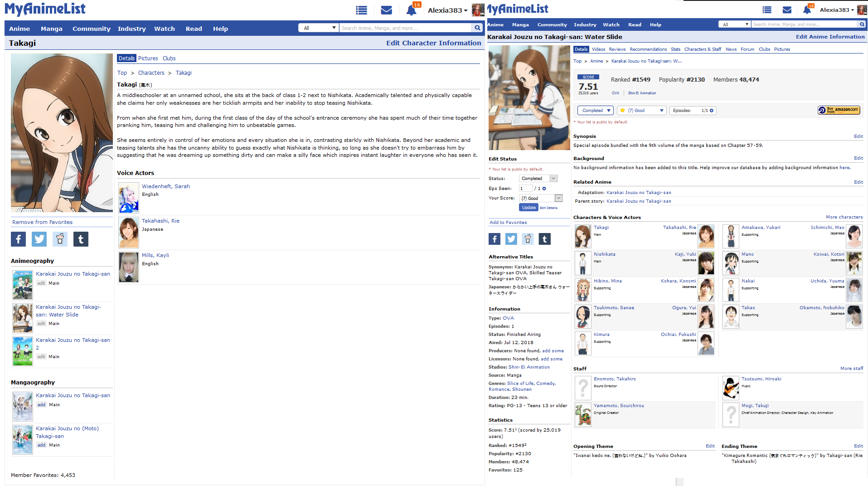Click add button under Karakai Jouzu no (Moto) Takagi-san

[x=41, y=445]
